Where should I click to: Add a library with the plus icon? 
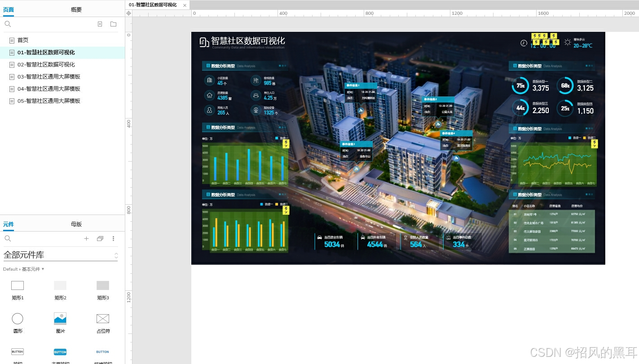[x=87, y=239]
